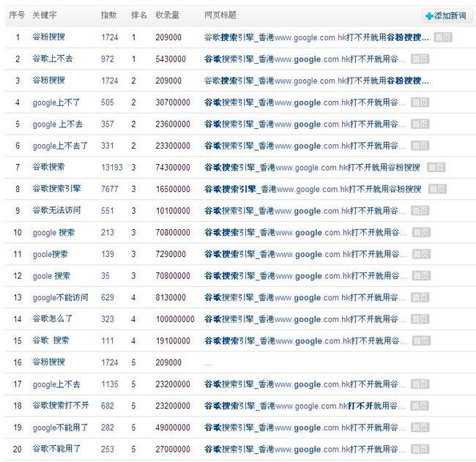This screenshot has width=476, height=462.
Task: Click the 关键字 column header
Action: click(x=45, y=15)
